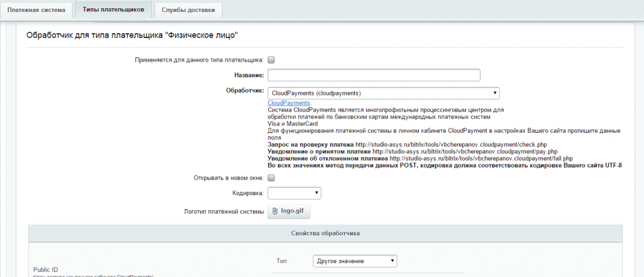Click the logo.gif file button
This screenshot has height=277, width=644.
[289, 212]
